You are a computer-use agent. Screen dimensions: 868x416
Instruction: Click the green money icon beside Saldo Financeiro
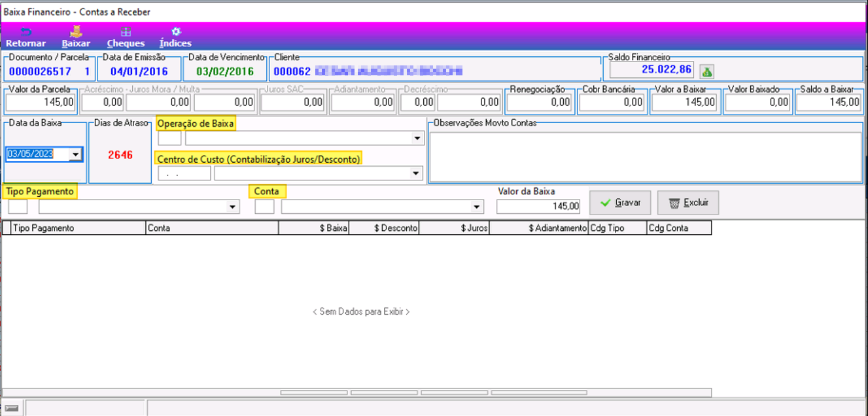(x=706, y=71)
